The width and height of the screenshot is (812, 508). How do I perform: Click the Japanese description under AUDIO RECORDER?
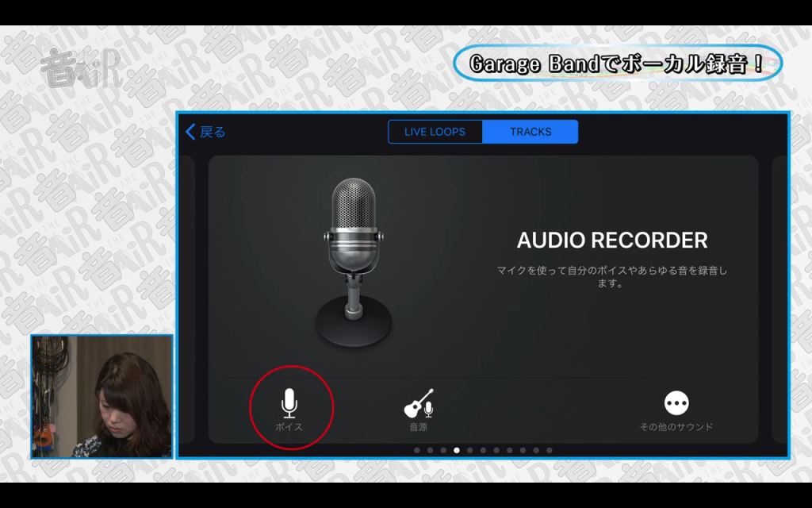coord(612,276)
